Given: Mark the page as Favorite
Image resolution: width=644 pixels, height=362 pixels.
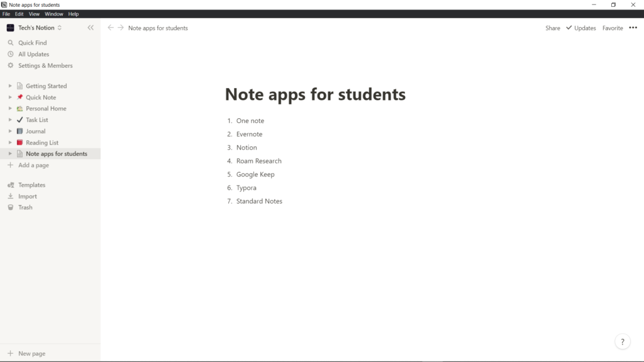Looking at the screenshot, I should (613, 28).
